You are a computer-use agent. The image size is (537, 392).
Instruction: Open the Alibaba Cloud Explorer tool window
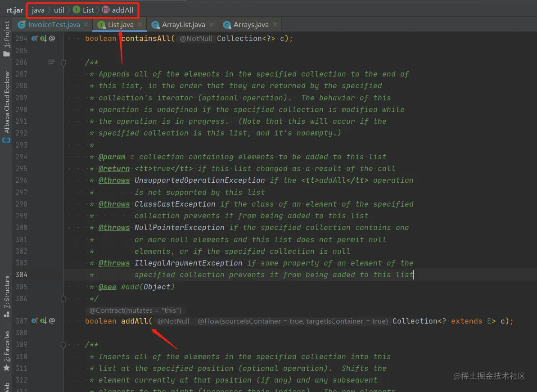[x=6, y=107]
